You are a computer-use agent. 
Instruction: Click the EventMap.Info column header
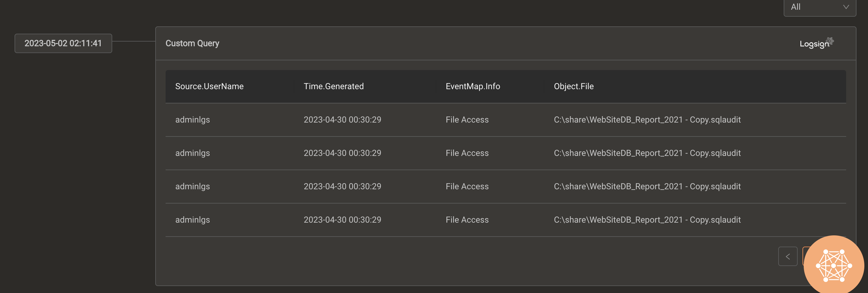(473, 86)
